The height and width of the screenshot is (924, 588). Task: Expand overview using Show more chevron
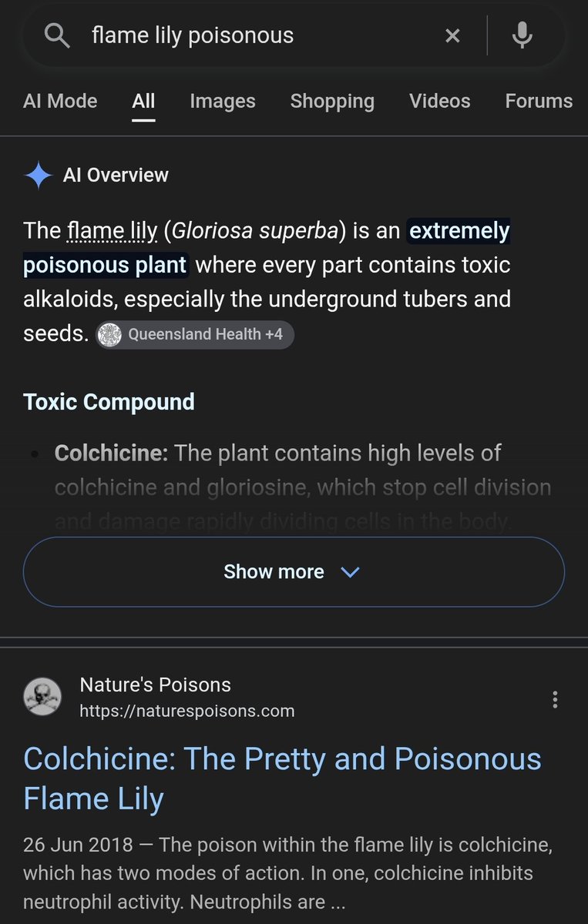350,572
